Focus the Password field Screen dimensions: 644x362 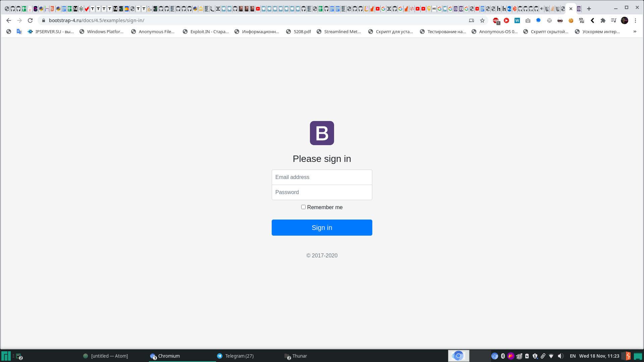coord(322,192)
